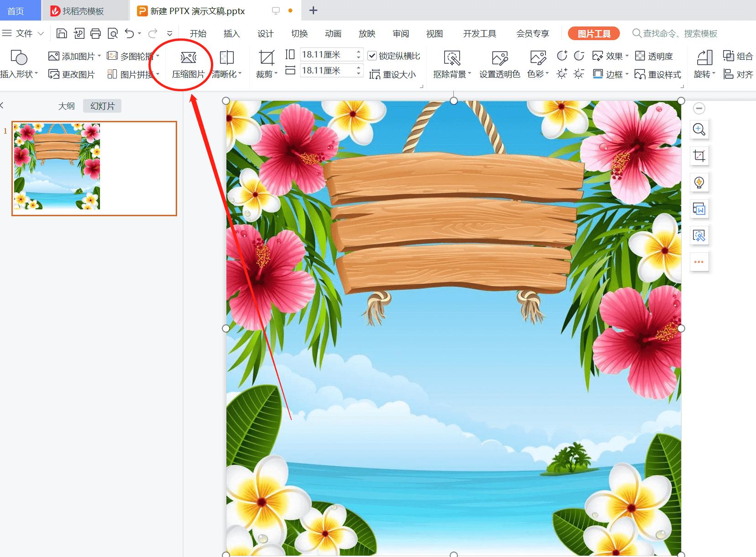
Task: Click the zoom magnifier icon in right sidebar
Action: click(699, 129)
